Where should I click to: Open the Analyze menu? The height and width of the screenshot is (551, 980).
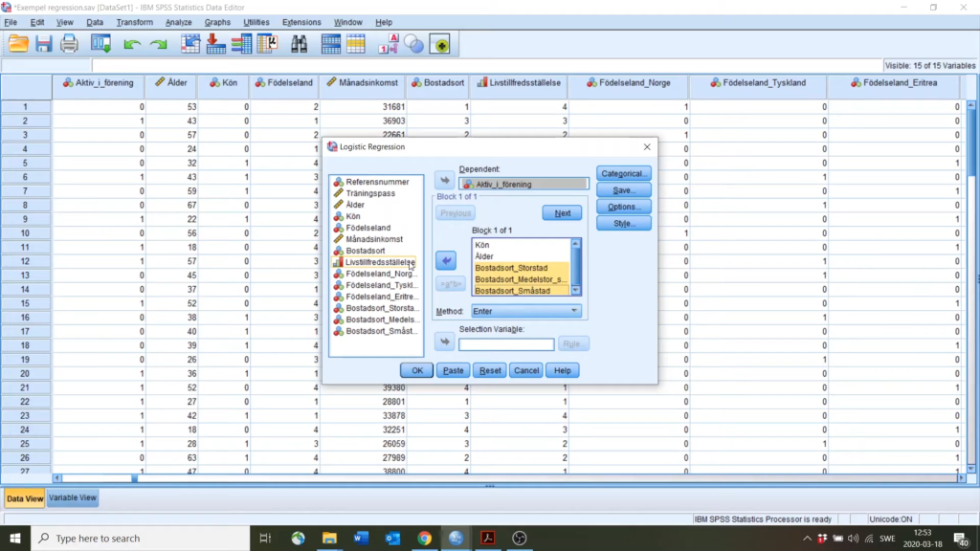[178, 22]
